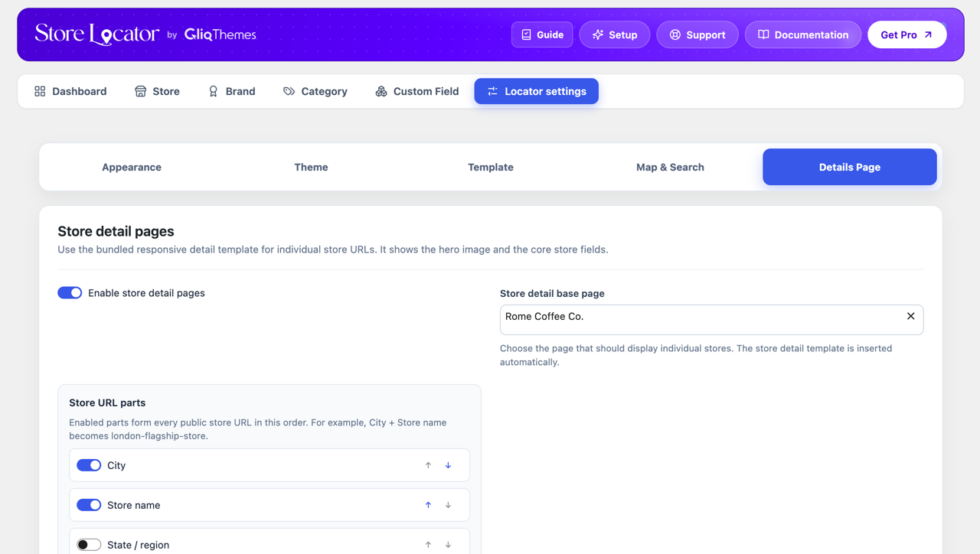Enable the State / region URL part
The width and height of the screenshot is (980, 554).
click(89, 545)
